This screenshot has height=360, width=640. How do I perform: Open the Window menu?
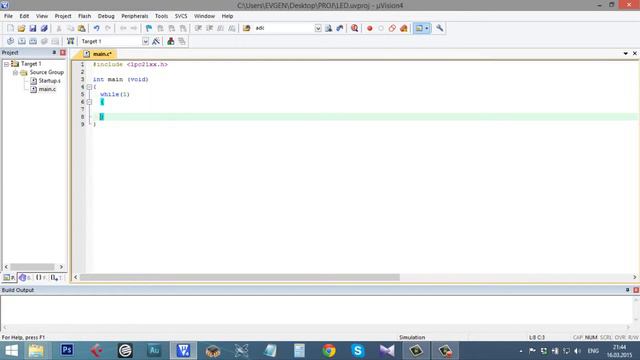click(204, 16)
